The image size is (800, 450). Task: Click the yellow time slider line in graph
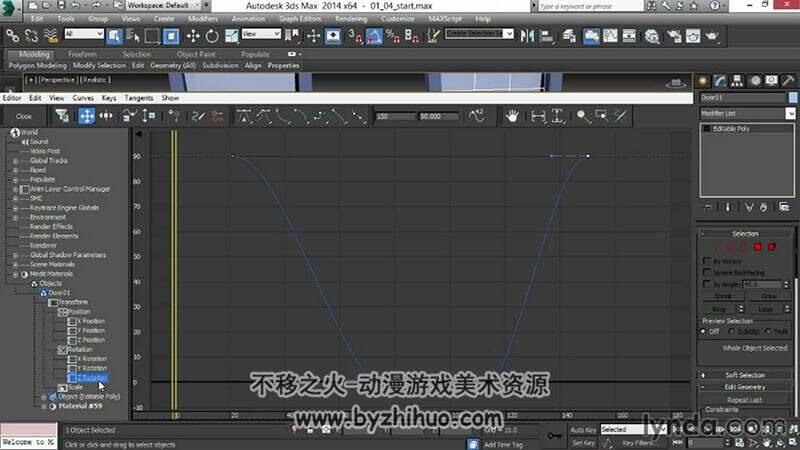174,270
